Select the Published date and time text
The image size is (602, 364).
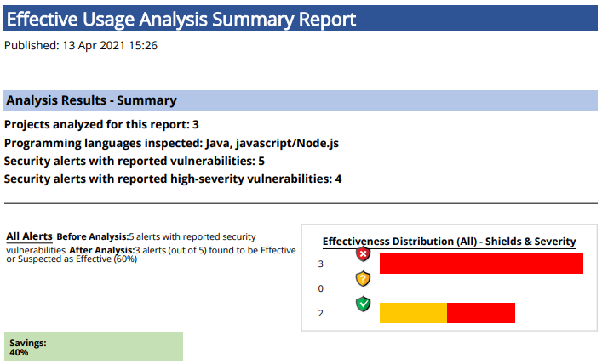coord(81,45)
